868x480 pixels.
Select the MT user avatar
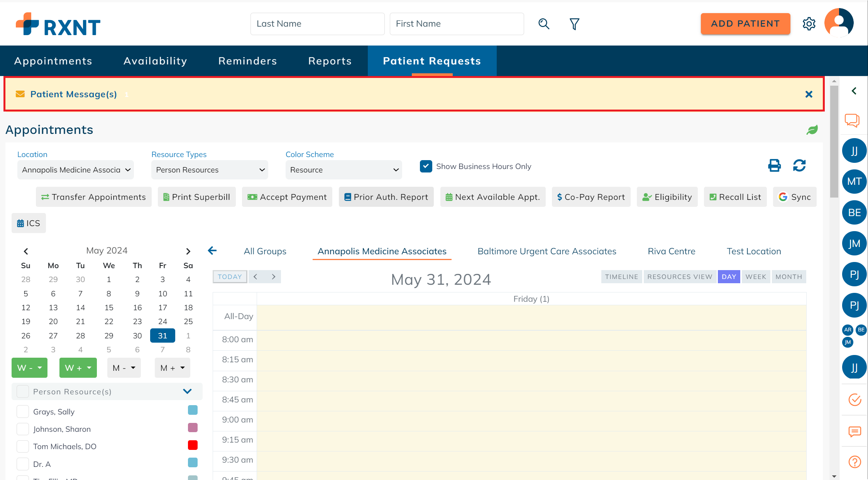tap(854, 181)
